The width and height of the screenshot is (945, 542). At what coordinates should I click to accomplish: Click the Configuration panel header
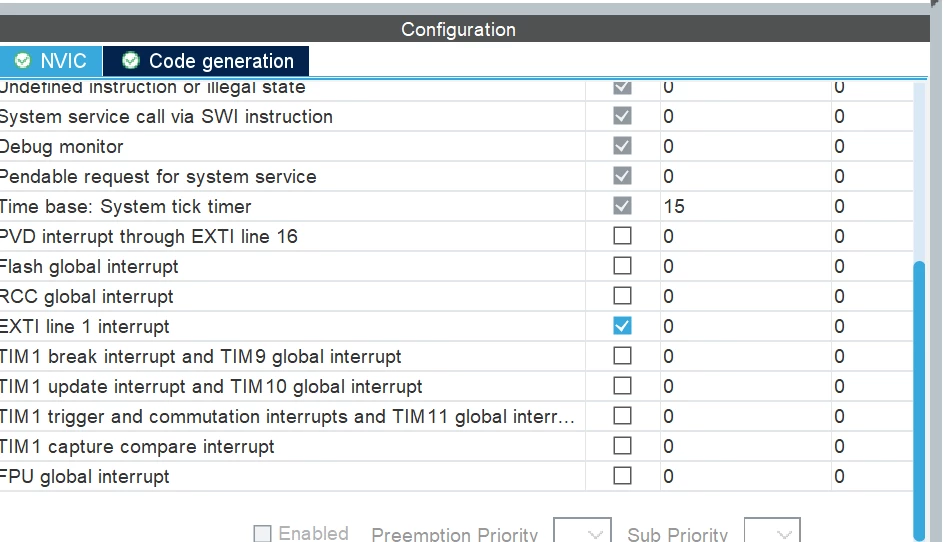[x=464, y=29]
